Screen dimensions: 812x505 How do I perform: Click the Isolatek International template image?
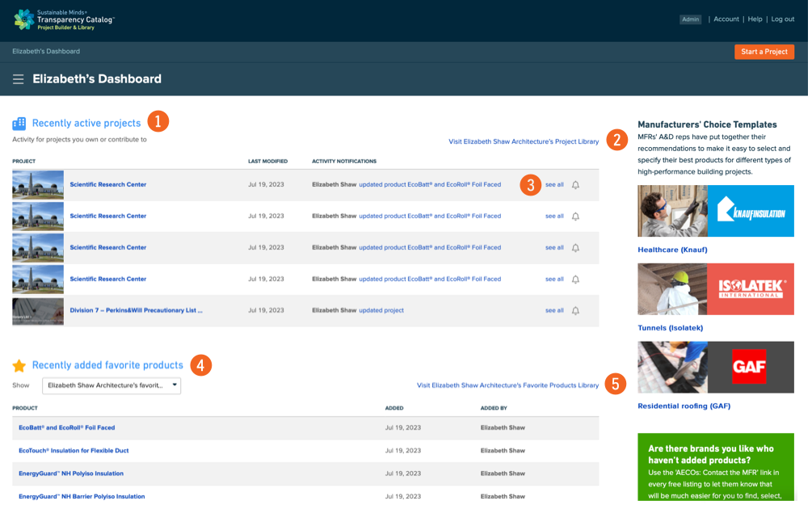(x=716, y=289)
